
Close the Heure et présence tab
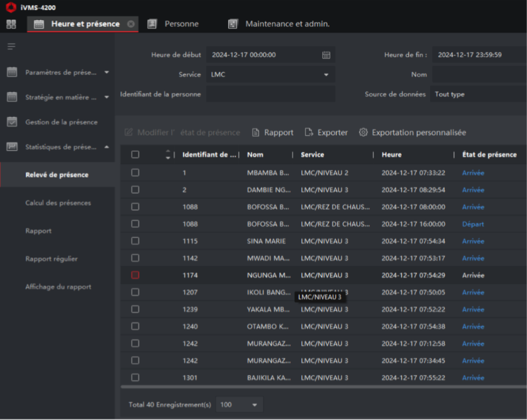click(131, 24)
